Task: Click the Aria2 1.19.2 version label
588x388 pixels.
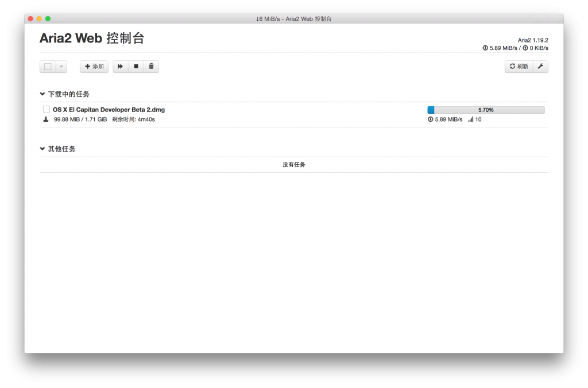Action: tap(533, 40)
